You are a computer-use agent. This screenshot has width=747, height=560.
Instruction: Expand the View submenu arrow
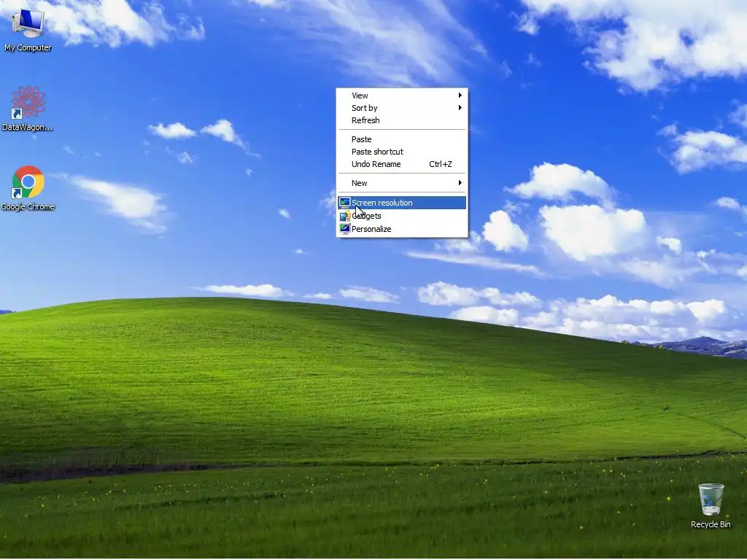pyautogui.click(x=460, y=96)
